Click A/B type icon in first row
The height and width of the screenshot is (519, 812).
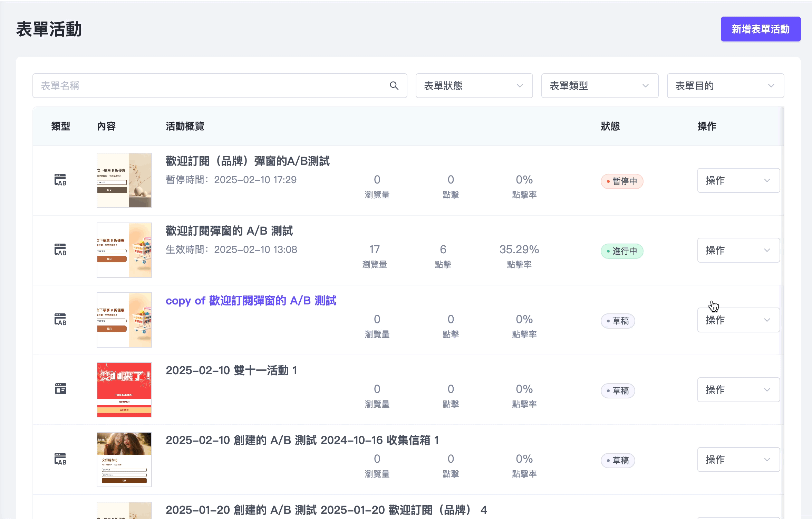[x=60, y=180]
